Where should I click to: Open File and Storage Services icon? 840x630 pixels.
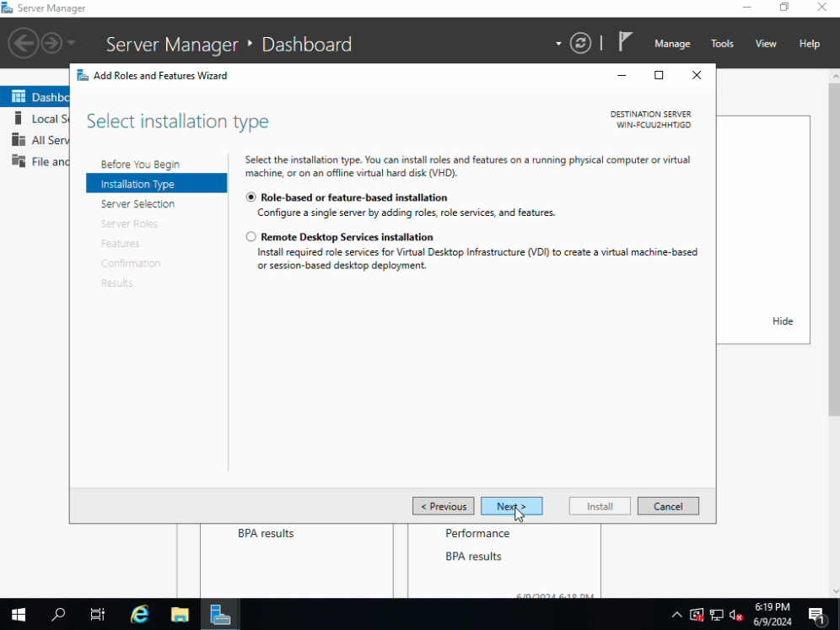pos(19,161)
